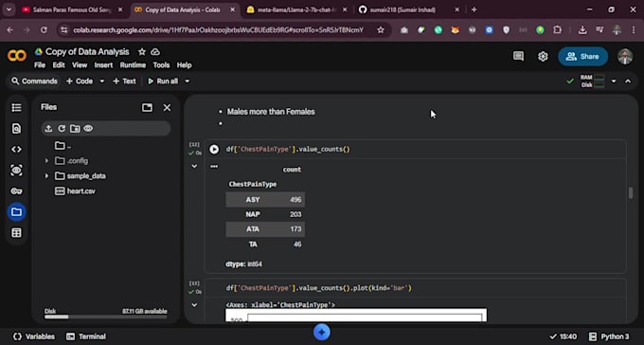Open browser extensions puzzle icon
The image size is (644, 345).
tap(557, 29)
